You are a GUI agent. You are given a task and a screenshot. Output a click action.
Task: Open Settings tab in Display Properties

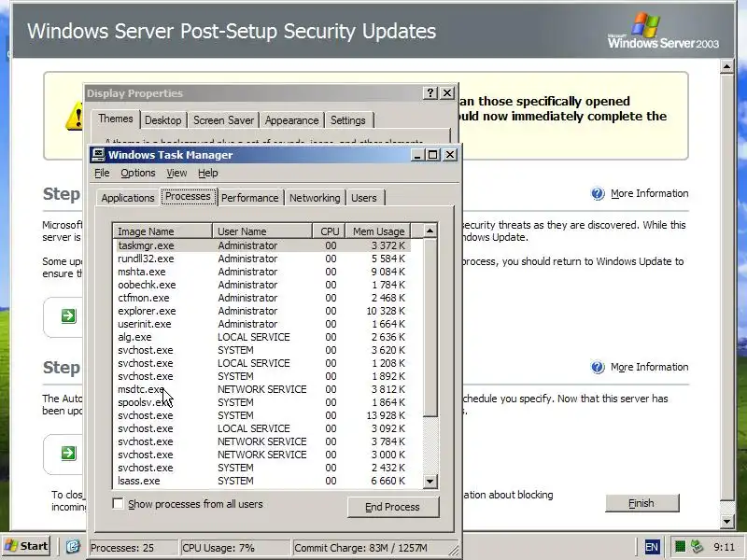347,120
